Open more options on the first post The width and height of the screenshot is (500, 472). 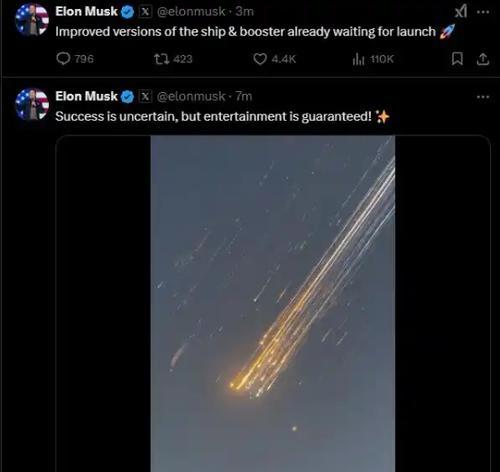[483, 12]
